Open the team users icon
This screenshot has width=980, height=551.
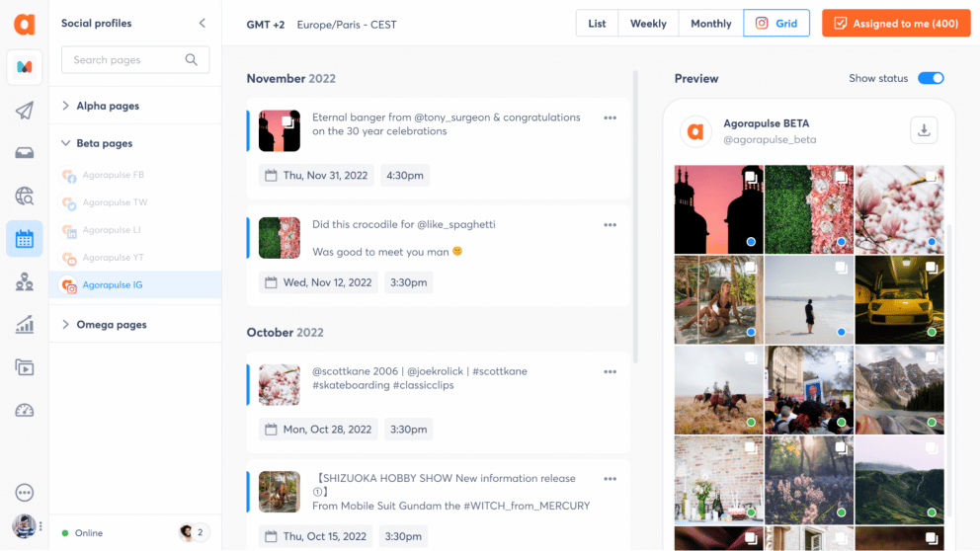[25, 281]
